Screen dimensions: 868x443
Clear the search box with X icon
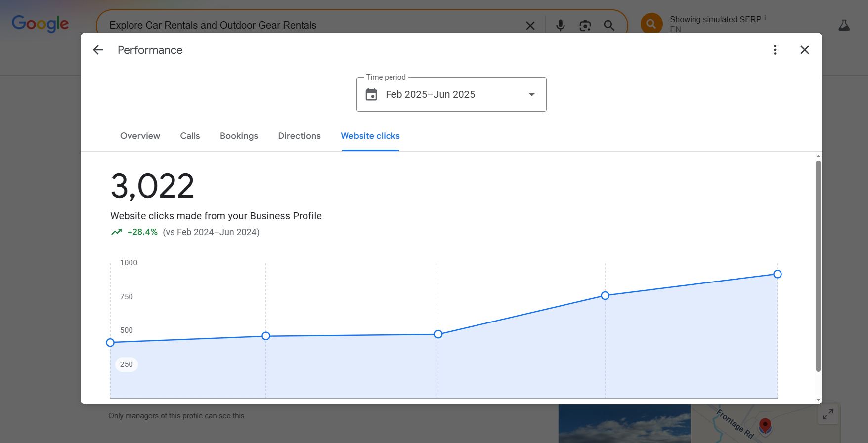coord(530,26)
